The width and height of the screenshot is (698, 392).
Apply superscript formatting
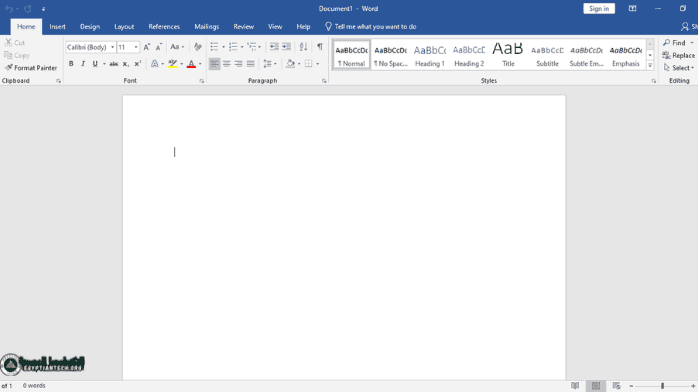click(x=138, y=64)
